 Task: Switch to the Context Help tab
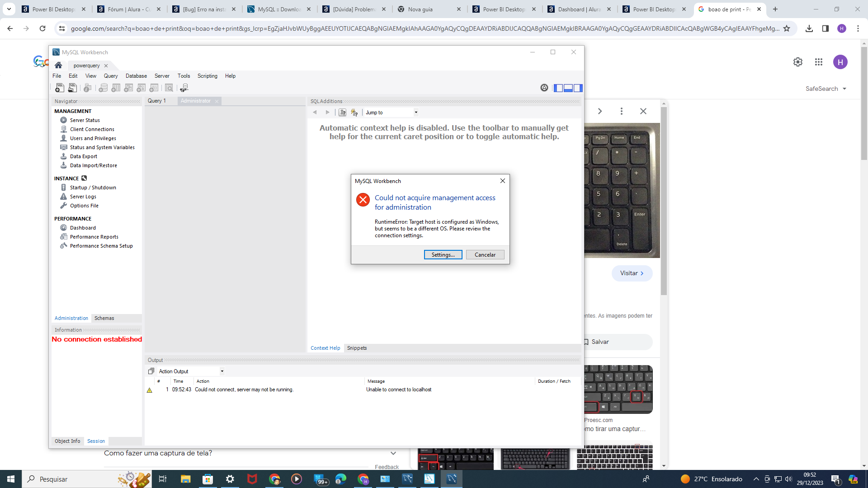coord(325,348)
